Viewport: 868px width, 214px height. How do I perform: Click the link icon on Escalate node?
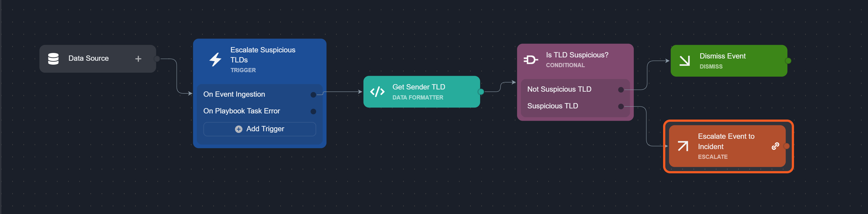pyautogui.click(x=775, y=146)
